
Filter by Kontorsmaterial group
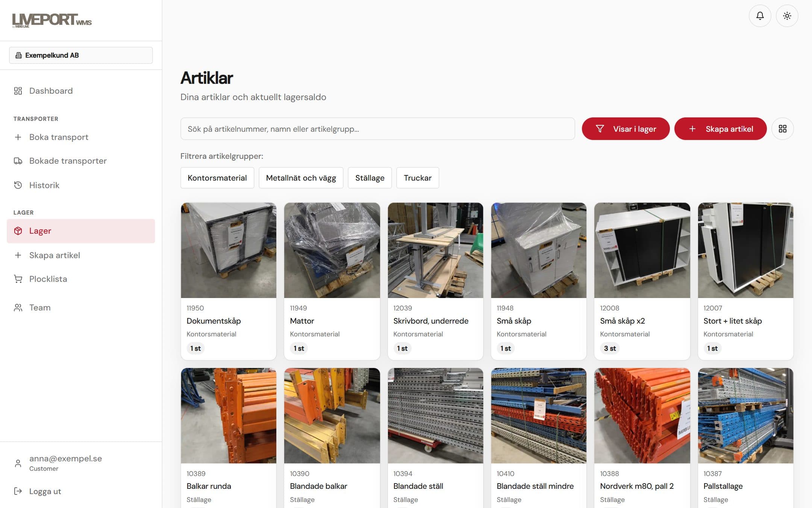click(217, 178)
